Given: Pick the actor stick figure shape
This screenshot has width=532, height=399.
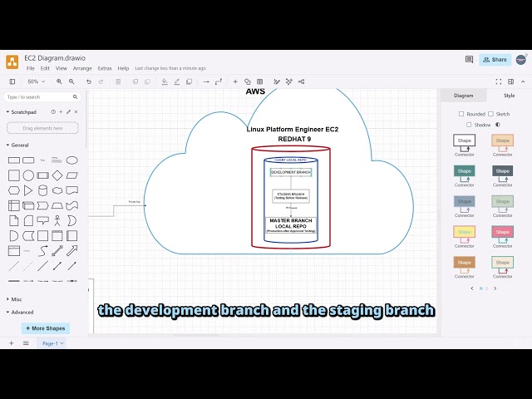Looking at the screenshot, I should point(57,220).
